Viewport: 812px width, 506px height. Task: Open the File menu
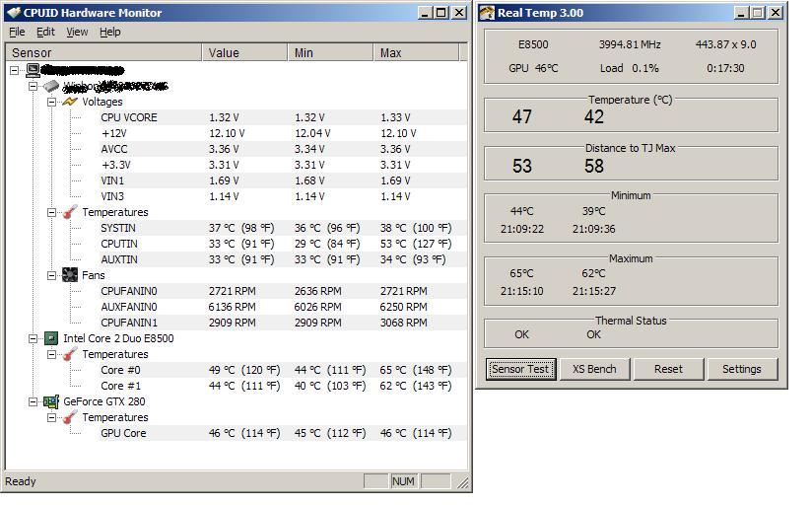click(x=17, y=33)
